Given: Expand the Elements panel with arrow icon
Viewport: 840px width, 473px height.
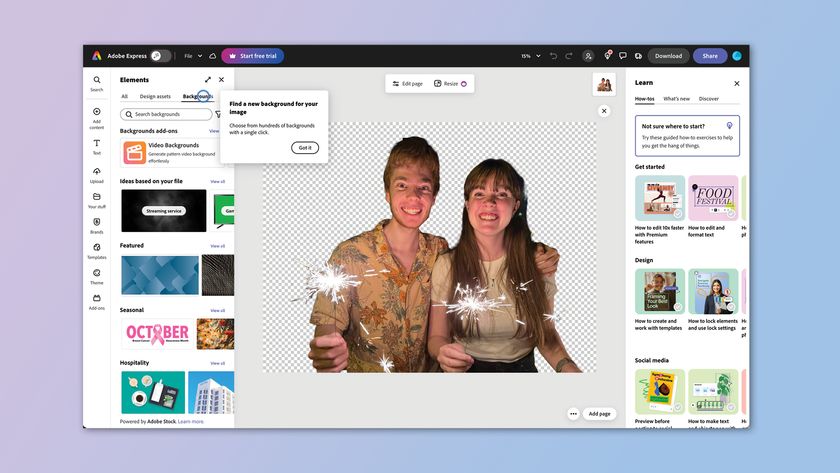Looking at the screenshot, I should (208, 79).
